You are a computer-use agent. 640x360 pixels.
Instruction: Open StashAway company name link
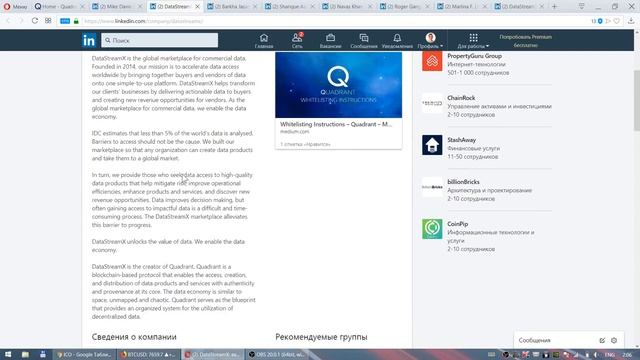462,140
